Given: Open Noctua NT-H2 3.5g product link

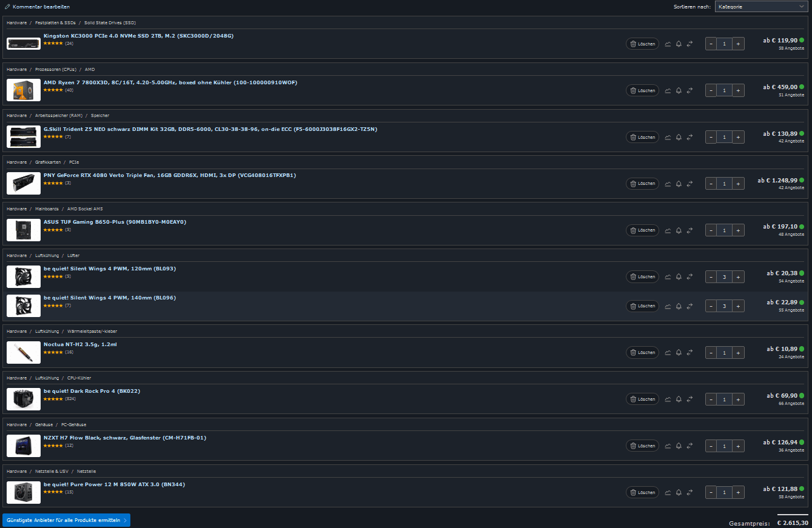Looking at the screenshot, I should pyautogui.click(x=80, y=344).
